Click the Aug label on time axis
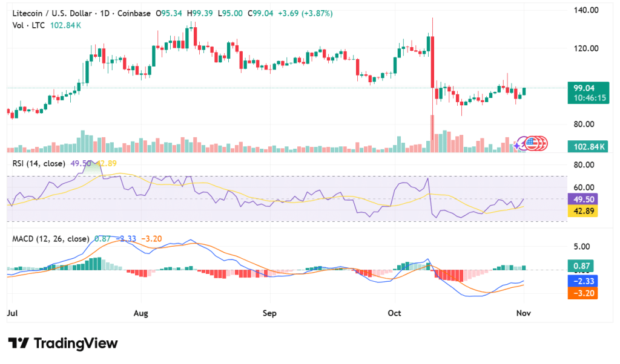 click(140, 314)
